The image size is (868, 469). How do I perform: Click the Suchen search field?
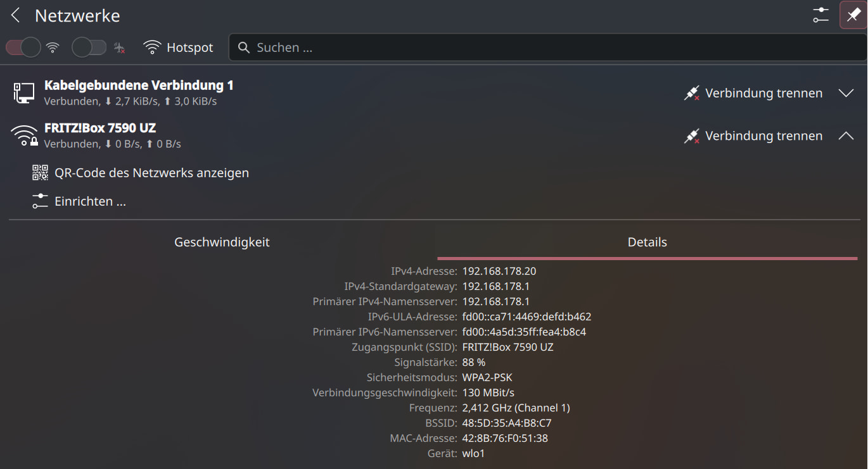pos(545,47)
